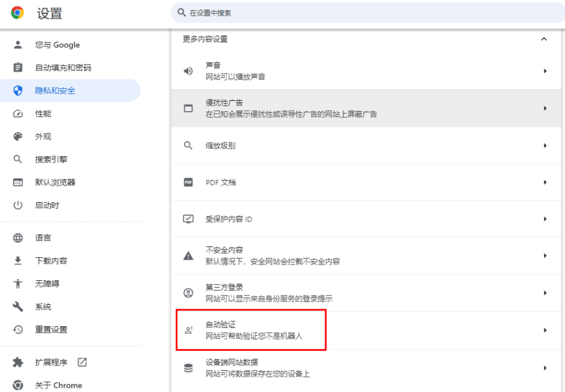565x392 pixels.
Task: Click the 更多内容设置 heading text
Action: point(205,39)
